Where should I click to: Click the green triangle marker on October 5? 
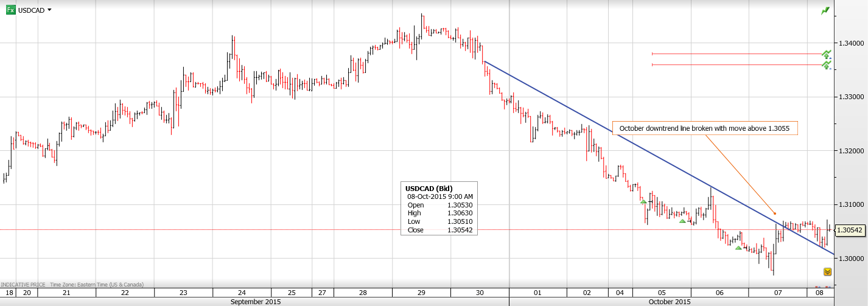[x=643, y=201]
